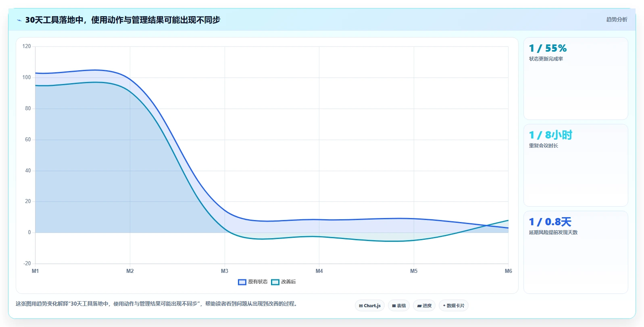Screen dimensions: 644x327
Task: Click the 表格 table pill
Action: coord(399,306)
